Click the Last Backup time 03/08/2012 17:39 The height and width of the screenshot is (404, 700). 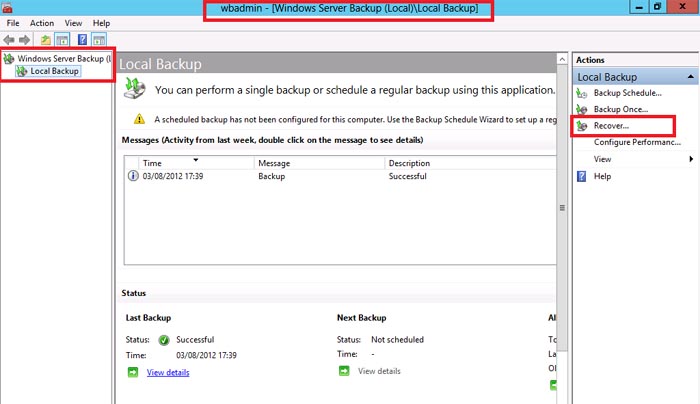pos(206,355)
